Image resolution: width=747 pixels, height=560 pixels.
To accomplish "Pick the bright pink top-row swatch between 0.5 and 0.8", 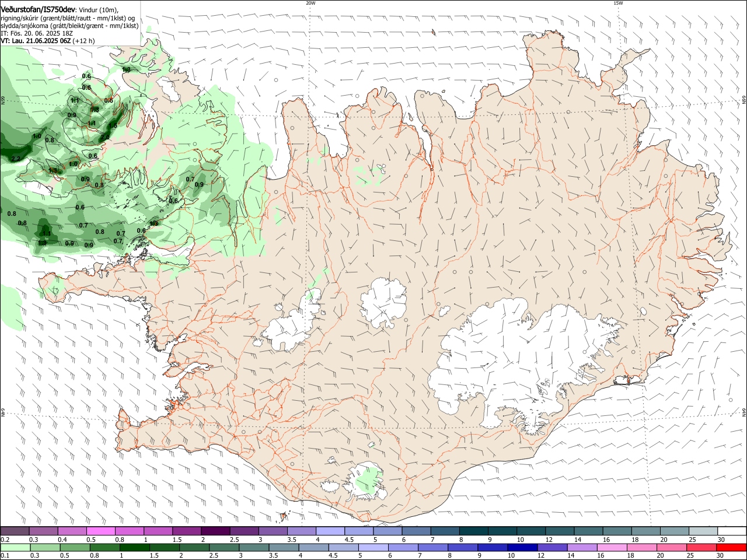I will click(x=100, y=531).
